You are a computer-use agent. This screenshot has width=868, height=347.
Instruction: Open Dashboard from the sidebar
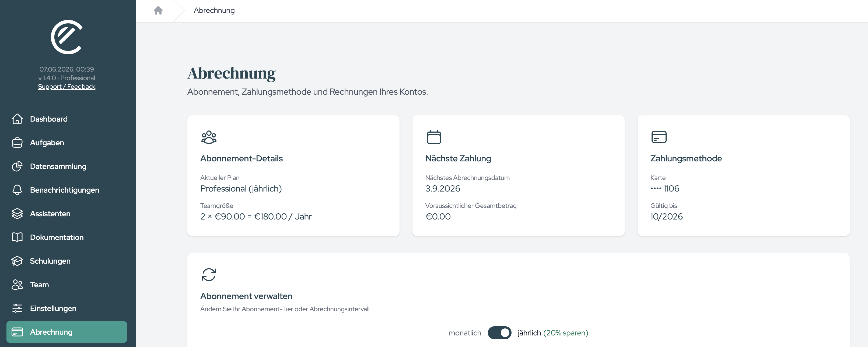pyautogui.click(x=67, y=119)
